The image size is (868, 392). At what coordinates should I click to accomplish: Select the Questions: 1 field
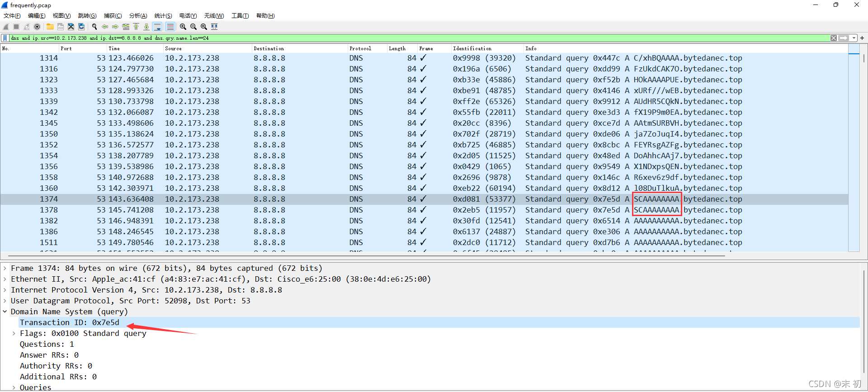point(47,344)
